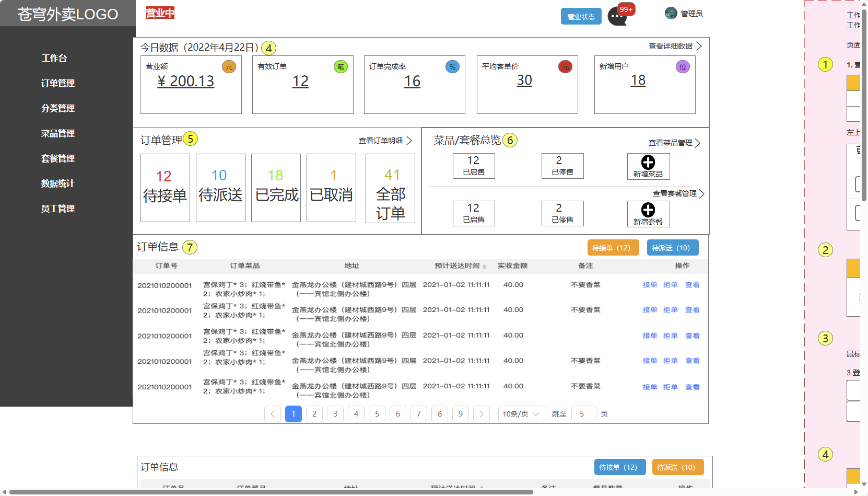Go to next page arrow in pagination

click(x=482, y=414)
